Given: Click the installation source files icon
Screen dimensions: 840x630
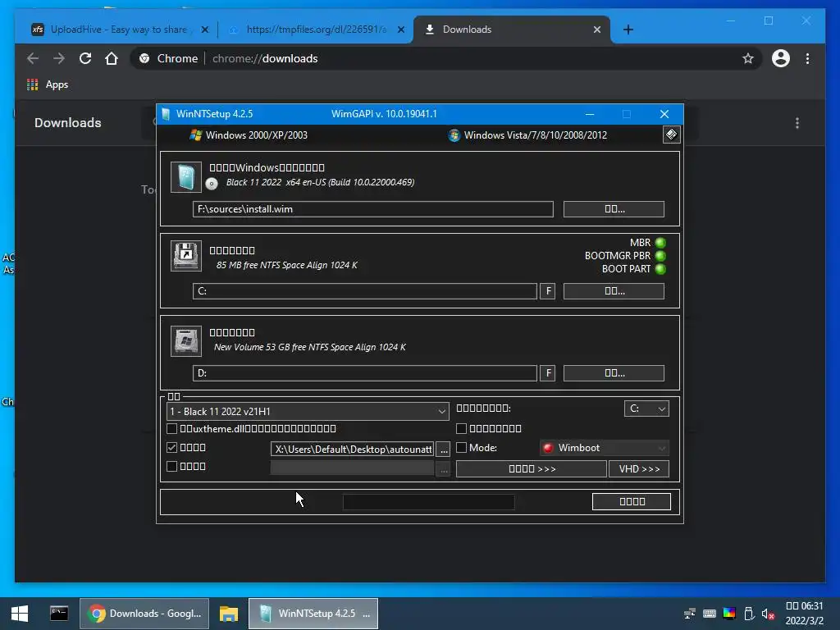Looking at the screenshot, I should 186,177.
